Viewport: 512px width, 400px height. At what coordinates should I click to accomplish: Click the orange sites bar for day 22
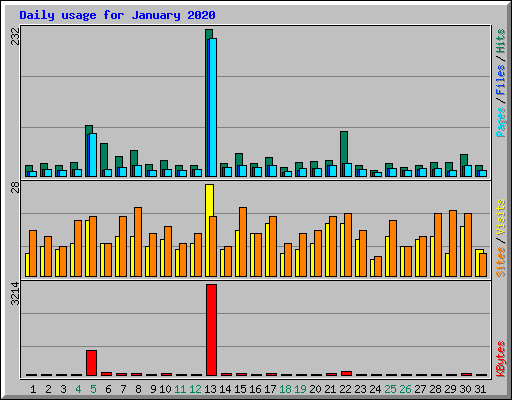point(348,245)
